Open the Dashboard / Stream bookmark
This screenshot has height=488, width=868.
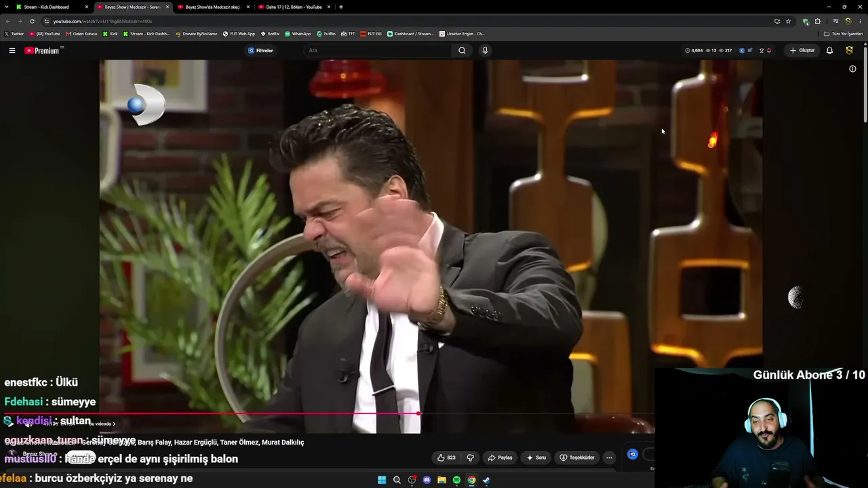[410, 33]
